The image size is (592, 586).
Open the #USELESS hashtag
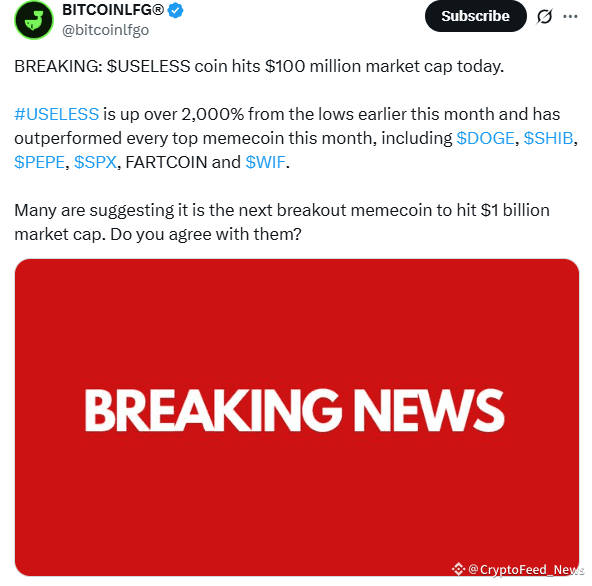click(x=57, y=114)
